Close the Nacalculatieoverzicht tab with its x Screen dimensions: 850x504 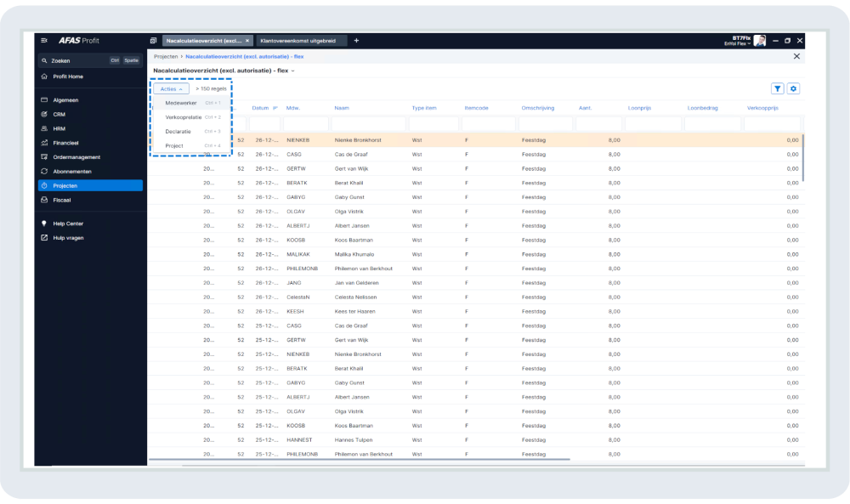tap(247, 41)
